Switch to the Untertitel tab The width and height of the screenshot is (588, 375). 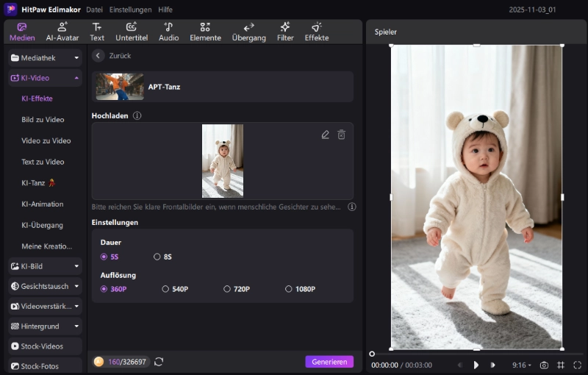(132, 32)
